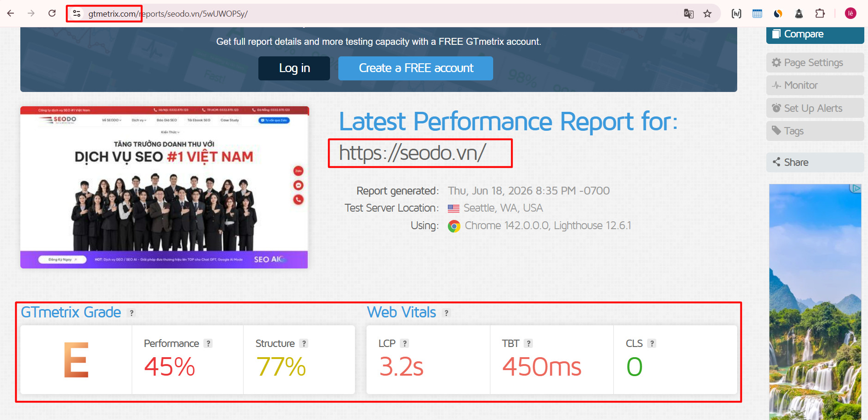Image resolution: width=868 pixels, height=420 pixels.
Task: Click the E grade letter
Action: pyautogui.click(x=76, y=360)
